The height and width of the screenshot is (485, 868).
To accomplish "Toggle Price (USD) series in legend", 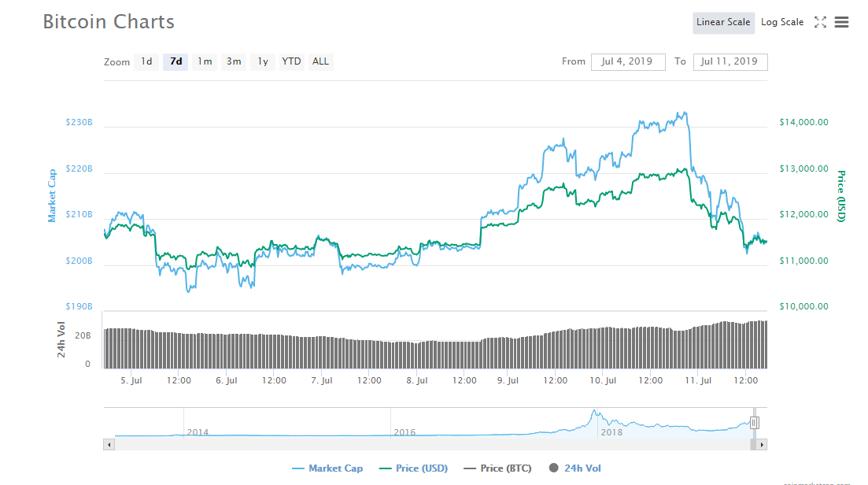I will (413, 468).
